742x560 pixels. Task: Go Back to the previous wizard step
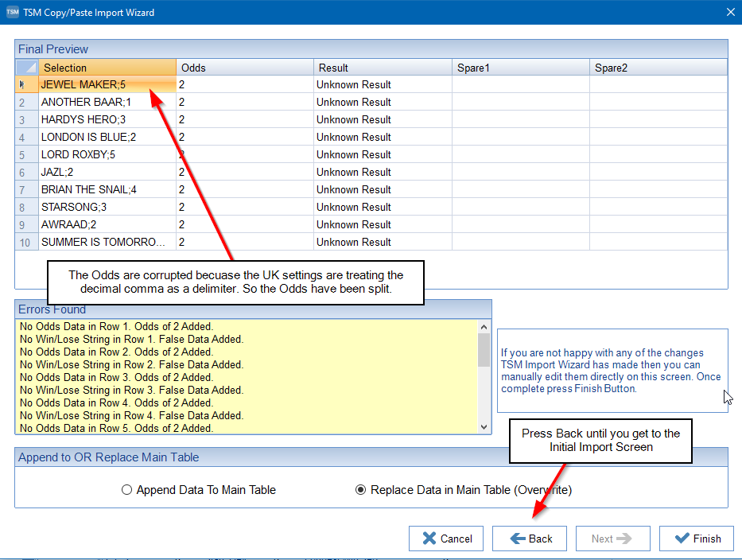click(x=529, y=539)
